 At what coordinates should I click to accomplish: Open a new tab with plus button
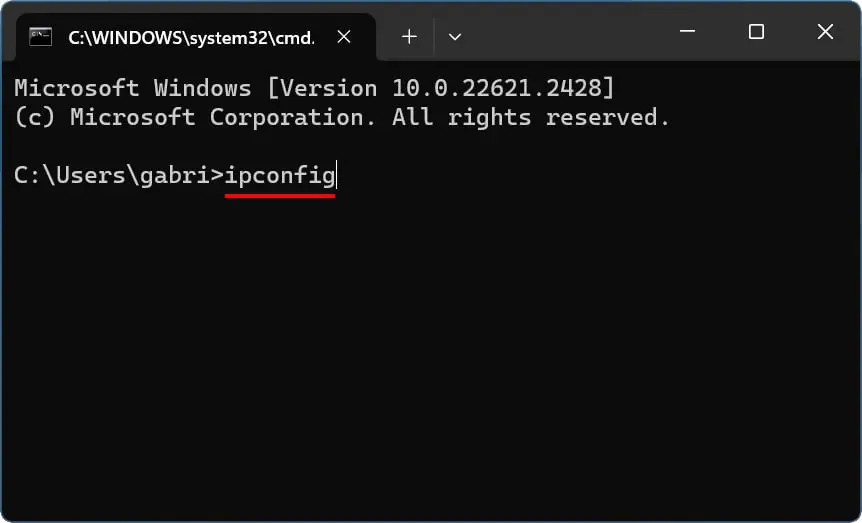(409, 37)
